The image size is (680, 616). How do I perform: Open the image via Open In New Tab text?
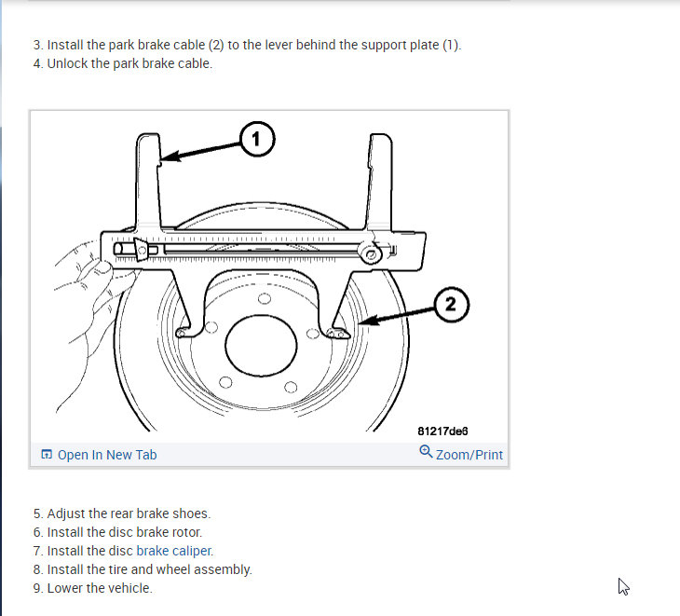click(x=107, y=455)
